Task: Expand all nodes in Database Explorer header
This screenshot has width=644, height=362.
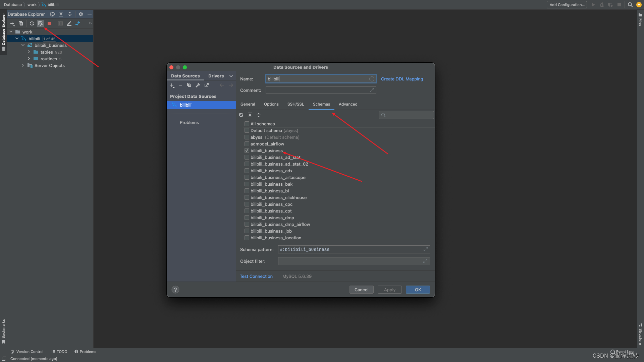Action: pos(61,14)
